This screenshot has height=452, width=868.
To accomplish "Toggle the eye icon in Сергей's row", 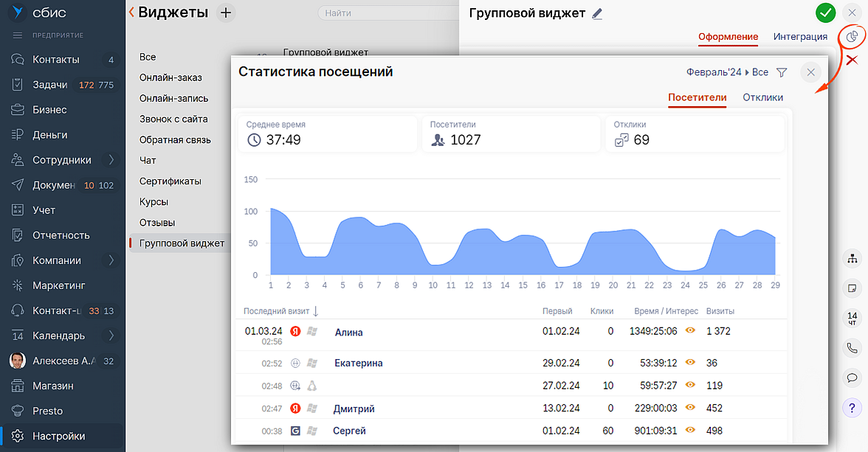I will pyautogui.click(x=691, y=430).
